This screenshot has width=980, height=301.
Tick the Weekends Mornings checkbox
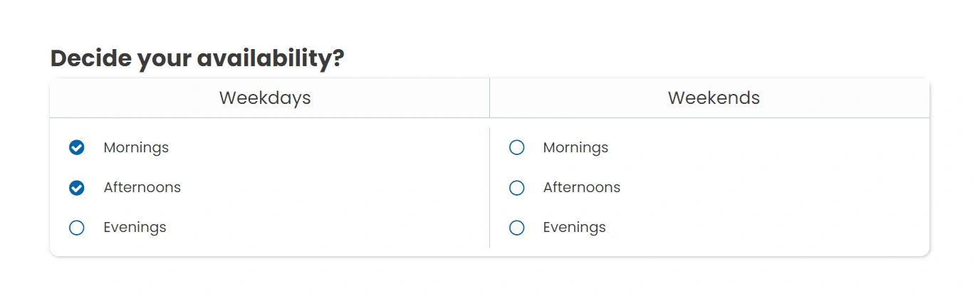[x=517, y=148]
